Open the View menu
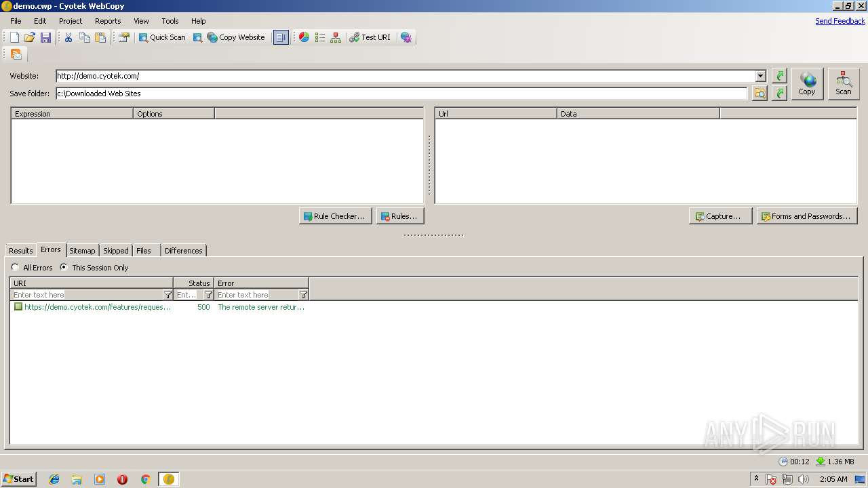 point(141,21)
